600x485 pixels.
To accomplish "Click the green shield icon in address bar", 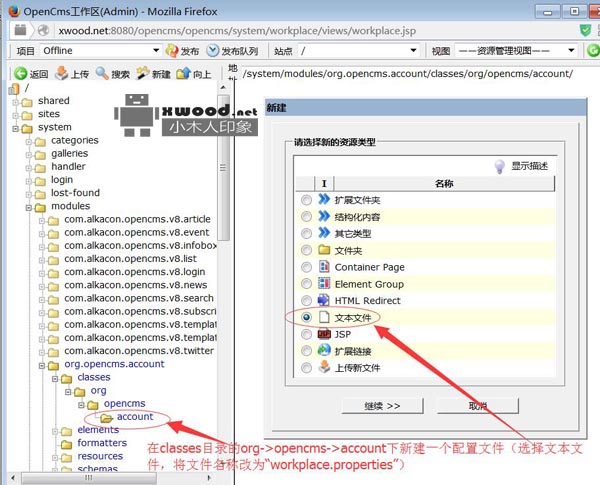I will pyautogui.click(x=585, y=30).
